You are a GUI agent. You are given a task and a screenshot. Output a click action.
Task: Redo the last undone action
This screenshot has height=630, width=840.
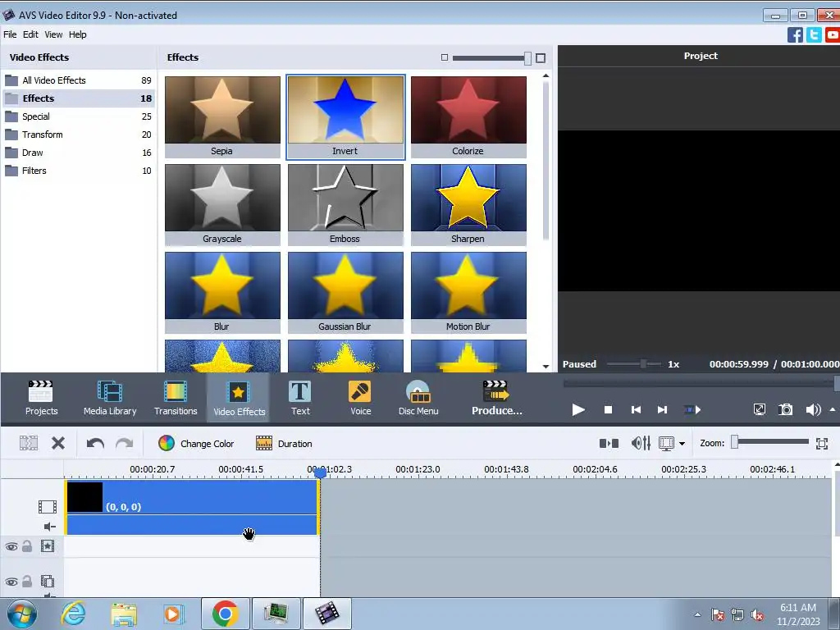point(125,444)
